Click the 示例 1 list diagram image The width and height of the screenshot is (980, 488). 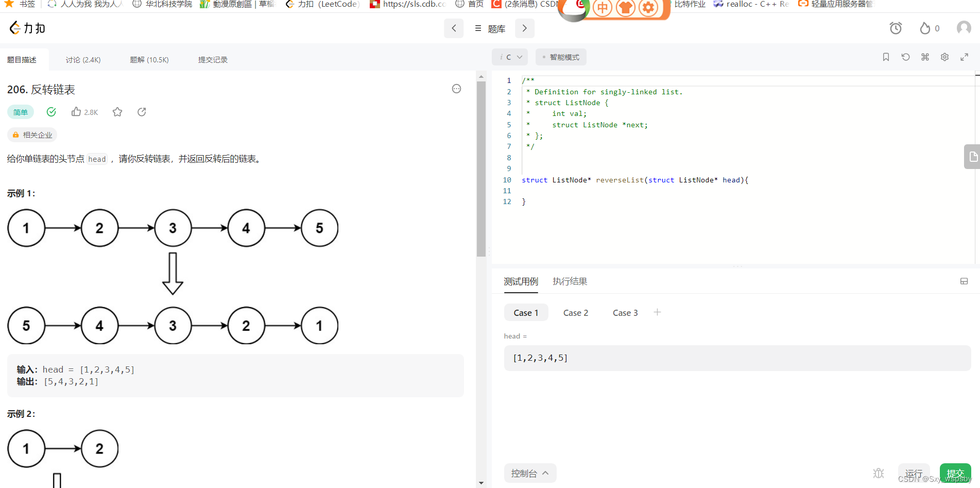pyautogui.click(x=173, y=277)
